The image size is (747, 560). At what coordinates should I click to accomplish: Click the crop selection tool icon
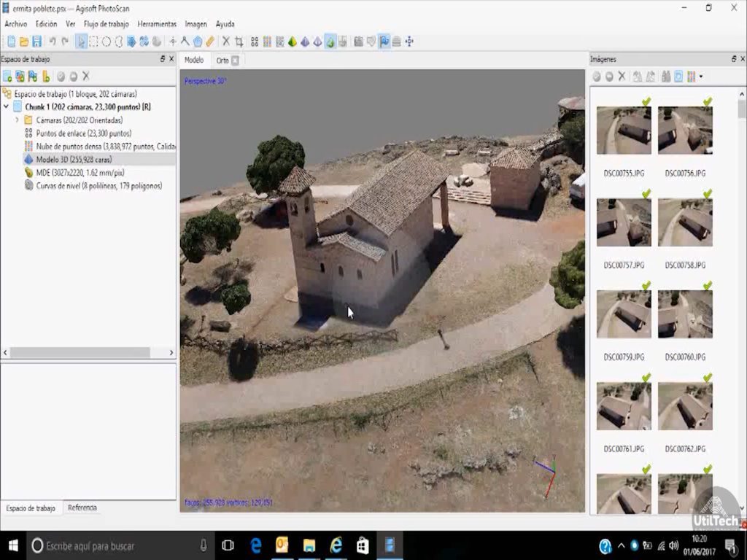coord(239,42)
